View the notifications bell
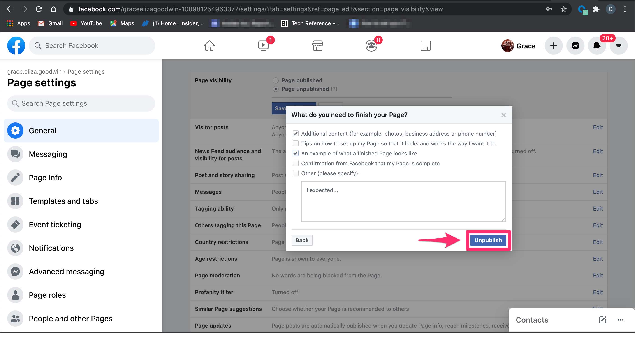 597,46
